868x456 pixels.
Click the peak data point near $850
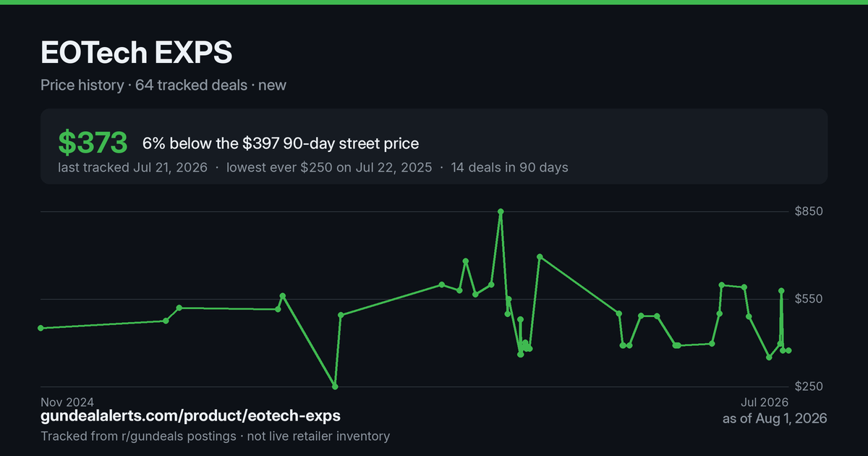click(501, 211)
